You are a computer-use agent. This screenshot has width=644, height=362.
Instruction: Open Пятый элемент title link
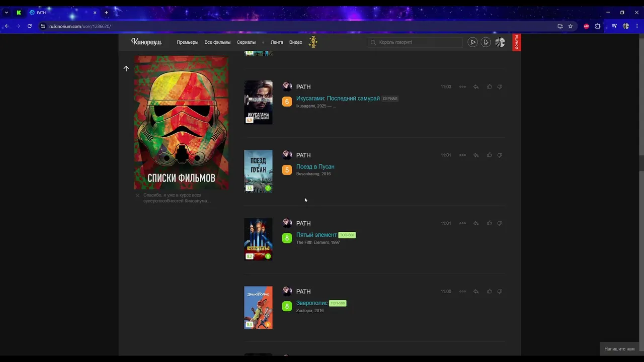[316, 235]
